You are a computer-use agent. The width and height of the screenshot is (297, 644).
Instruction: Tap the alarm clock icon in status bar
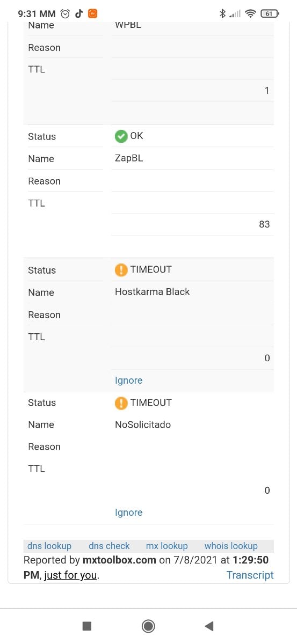tap(66, 14)
